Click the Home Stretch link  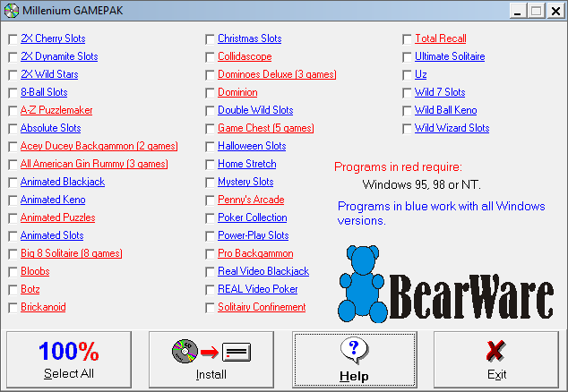tap(247, 164)
